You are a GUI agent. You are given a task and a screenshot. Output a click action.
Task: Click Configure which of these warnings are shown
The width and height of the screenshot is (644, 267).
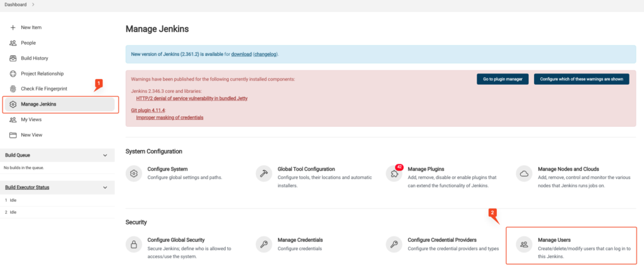pos(582,79)
